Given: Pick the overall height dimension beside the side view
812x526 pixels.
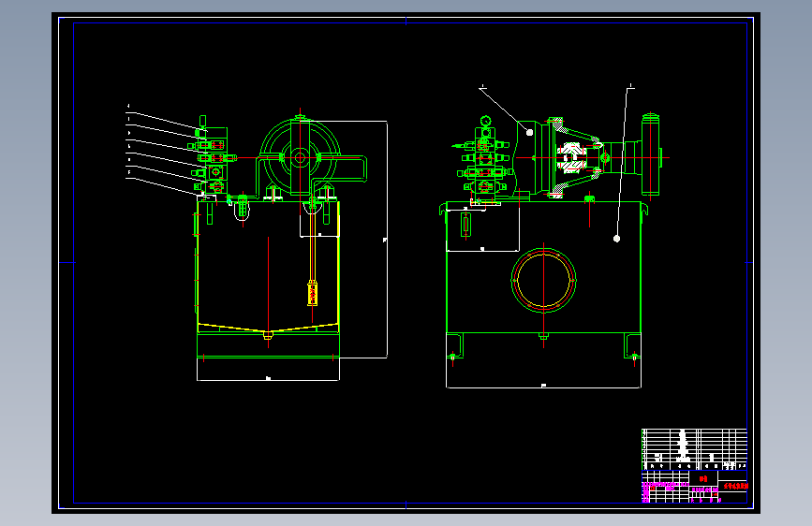Looking at the screenshot, I should pos(387,240).
